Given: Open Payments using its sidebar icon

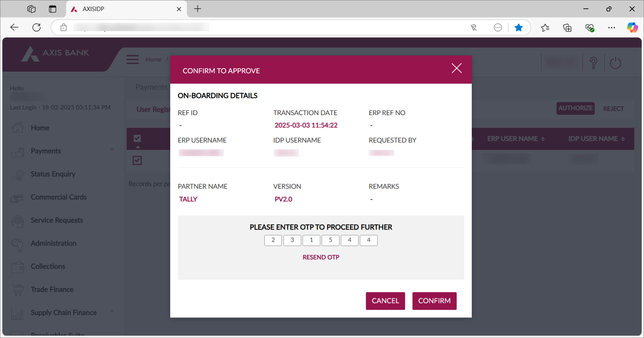Looking at the screenshot, I should (17, 151).
